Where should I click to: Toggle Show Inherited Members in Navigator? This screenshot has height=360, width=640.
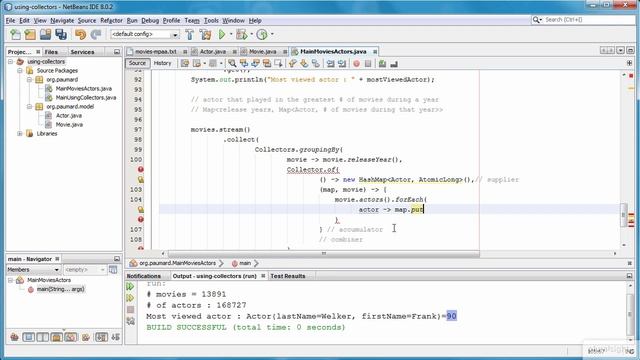click(14, 337)
